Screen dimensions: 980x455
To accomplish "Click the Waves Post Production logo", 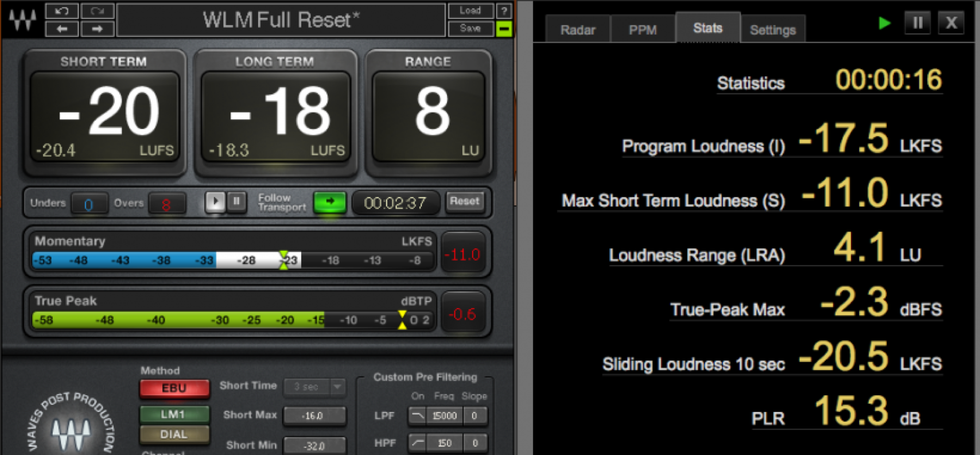I will point(71,425).
